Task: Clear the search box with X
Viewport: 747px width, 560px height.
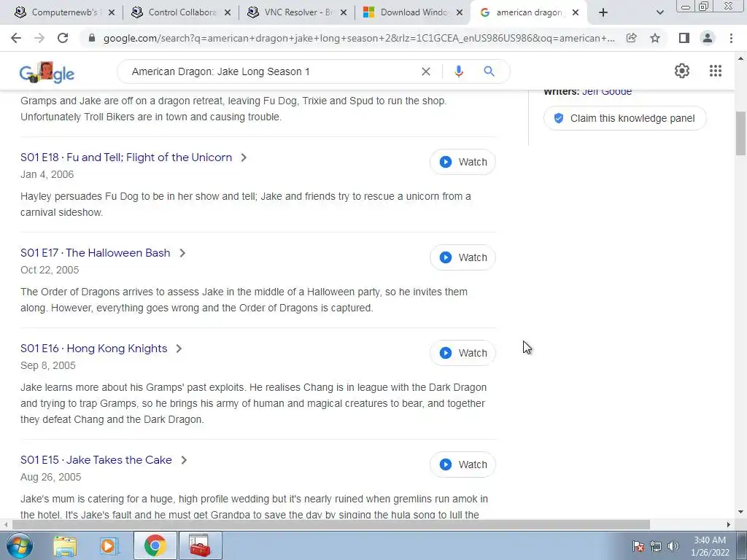Action: pos(426,71)
